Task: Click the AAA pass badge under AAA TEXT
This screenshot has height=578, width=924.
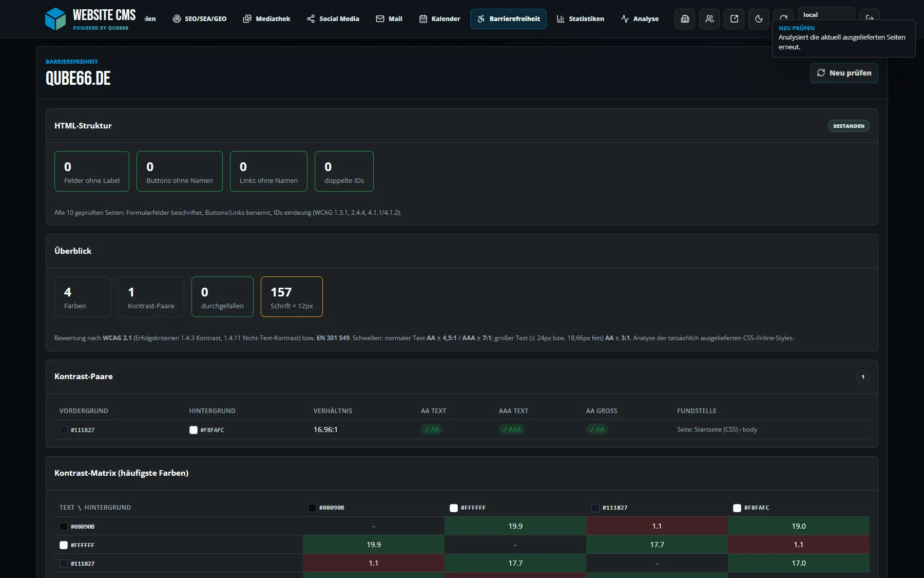Action: pos(512,430)
